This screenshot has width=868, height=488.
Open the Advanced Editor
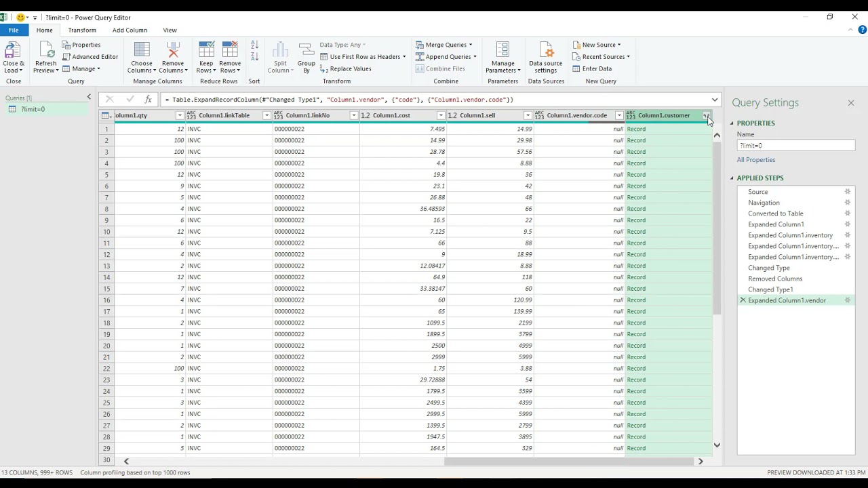click(90, 57)
